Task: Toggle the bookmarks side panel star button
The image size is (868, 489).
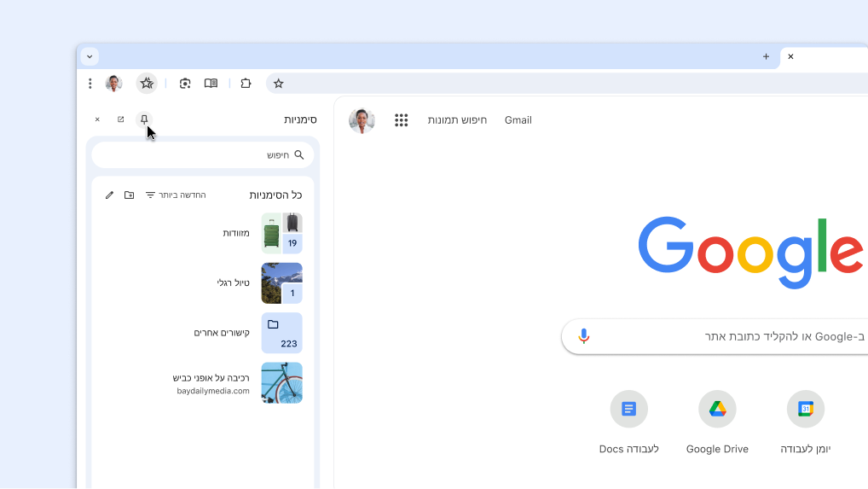Action: point(147,84)
